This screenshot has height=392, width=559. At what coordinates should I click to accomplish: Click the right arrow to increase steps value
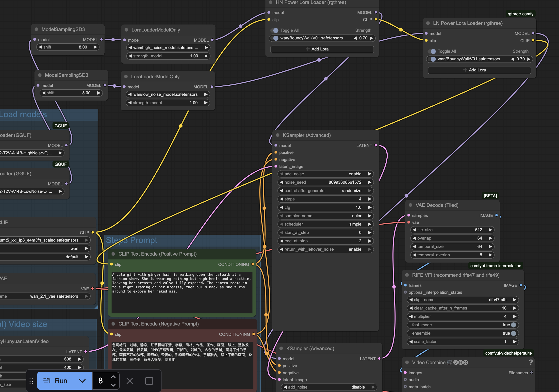[369, 199]
